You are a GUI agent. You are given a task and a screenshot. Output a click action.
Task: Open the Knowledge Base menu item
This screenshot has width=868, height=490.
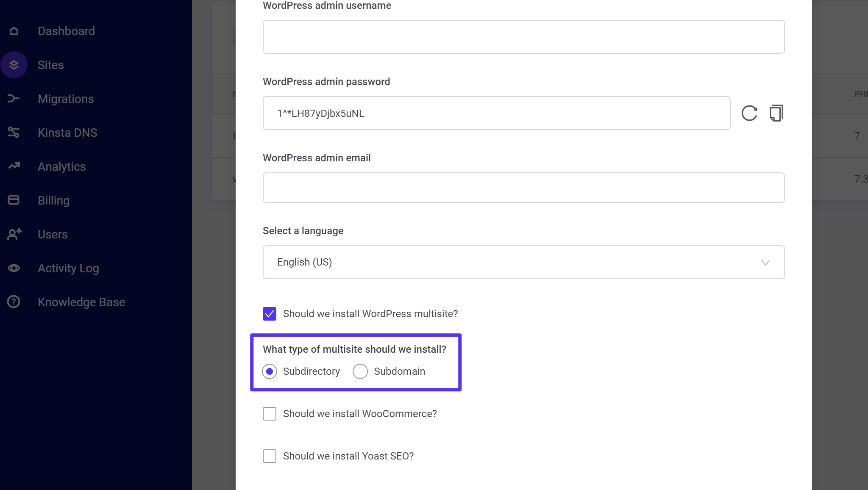[82, 301]
